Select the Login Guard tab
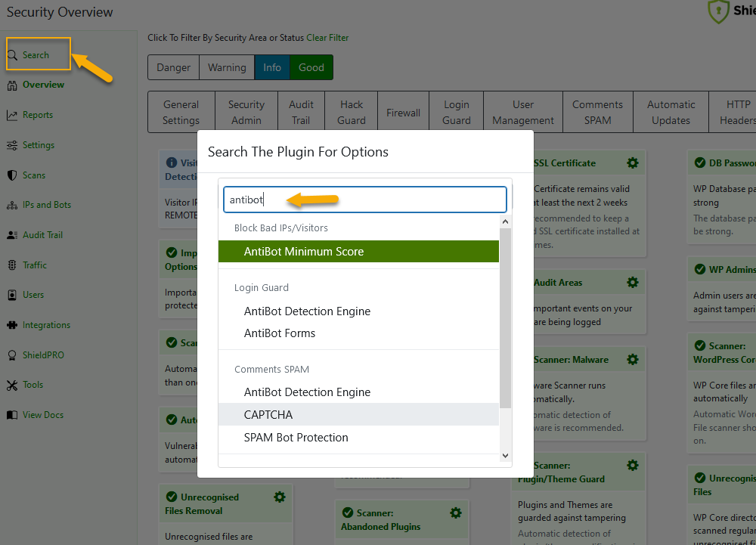The height and width of the screenshot is (545, 756). 456,112
